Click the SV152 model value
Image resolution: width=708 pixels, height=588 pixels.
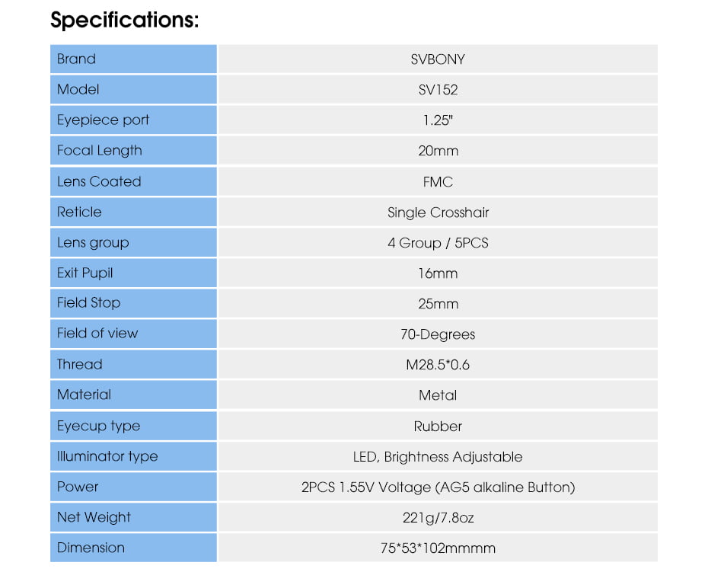(437, 90)
